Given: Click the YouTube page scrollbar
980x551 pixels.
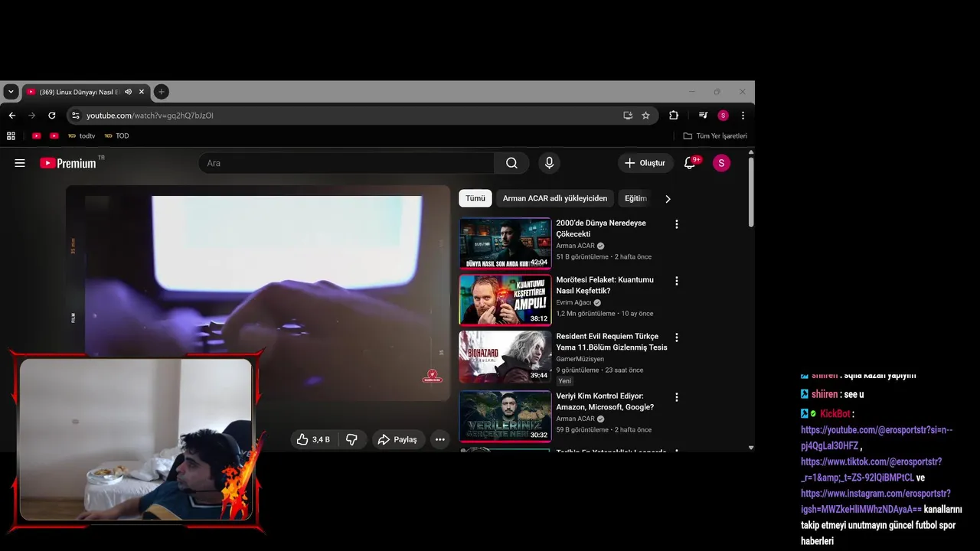Looking at the screenshot, I should (751, 191).
